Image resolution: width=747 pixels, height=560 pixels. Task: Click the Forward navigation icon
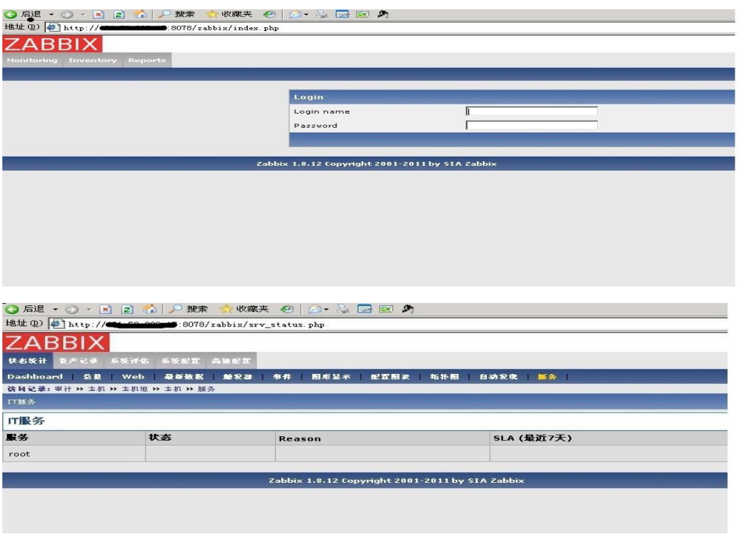click(68, 13)
